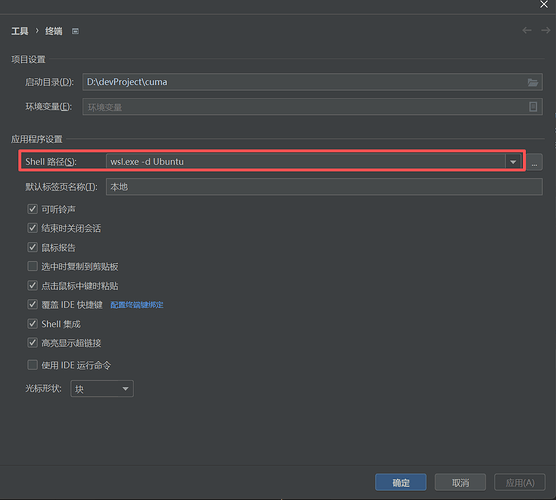Click the forward navigation arrow

coord(545,30)
